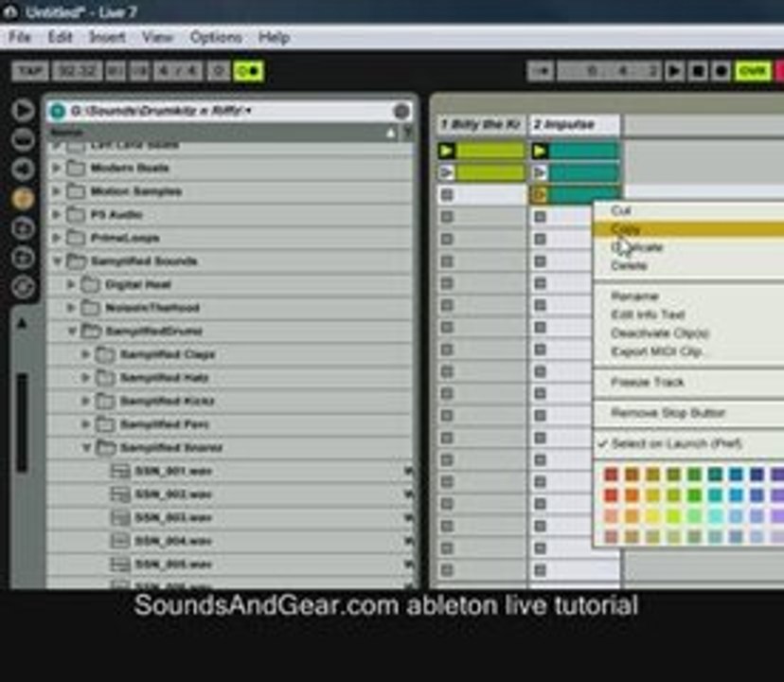Toggle the Follow button left of position field
784x682 pixels.
[541, 71]
